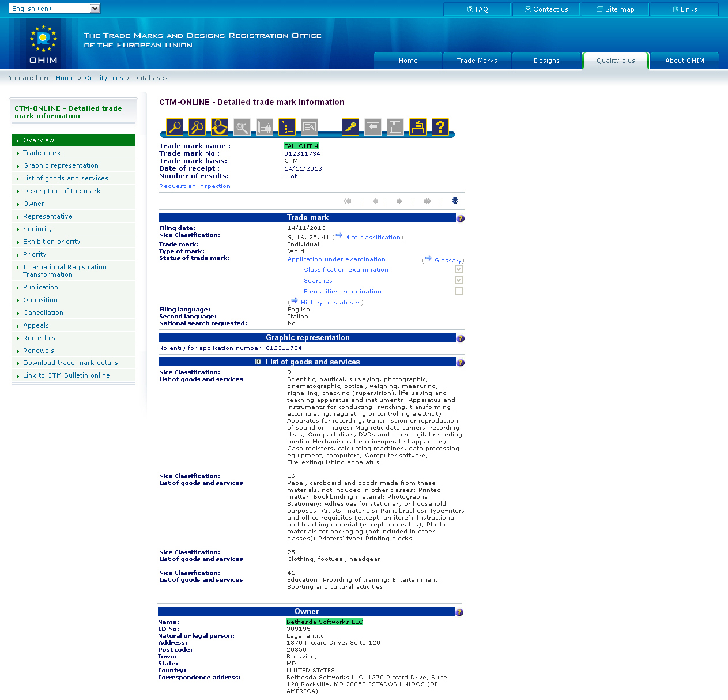Expand the List of goods and services section

(x=258, y=362)
